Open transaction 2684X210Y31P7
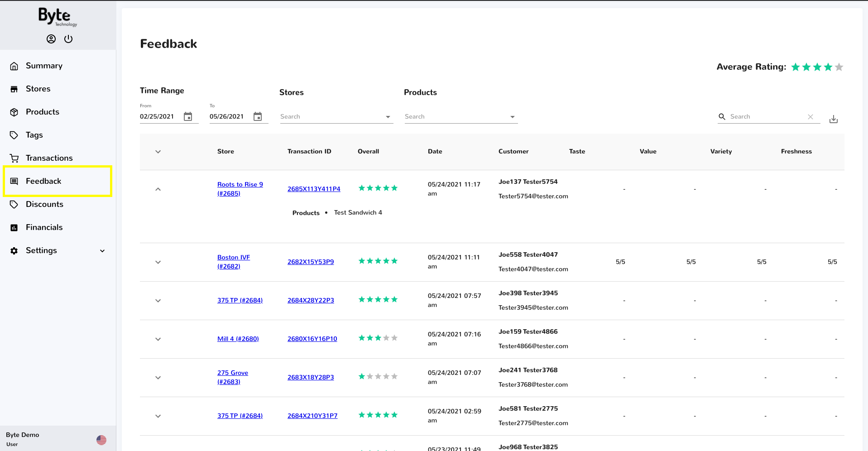This screenshot has height=451, width=868. [x=312, y=416]
